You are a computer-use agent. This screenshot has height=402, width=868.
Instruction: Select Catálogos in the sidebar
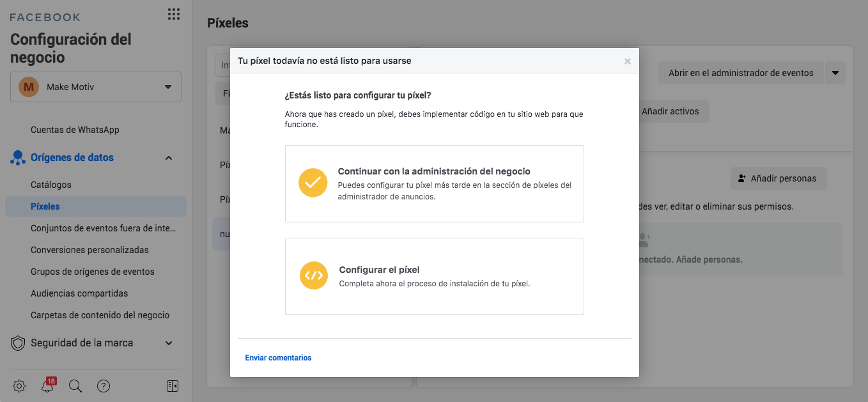click(x=51, y=185)
